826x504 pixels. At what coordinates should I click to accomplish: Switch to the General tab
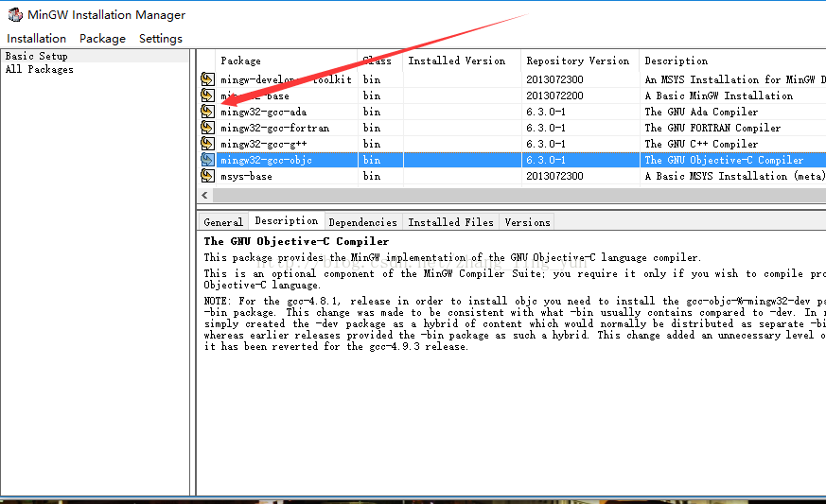223,222
